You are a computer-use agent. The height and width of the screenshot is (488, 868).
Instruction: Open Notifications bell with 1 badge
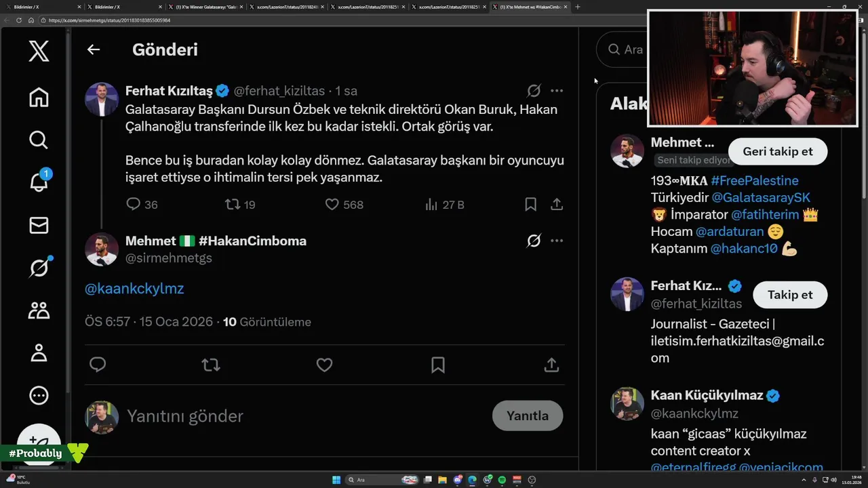tap(39, 182)
